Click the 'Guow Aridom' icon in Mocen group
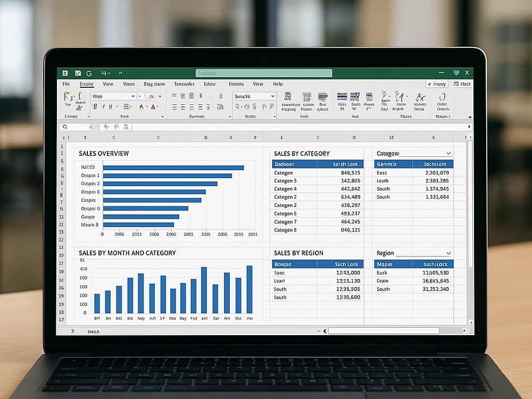 [x=401, y=96]
